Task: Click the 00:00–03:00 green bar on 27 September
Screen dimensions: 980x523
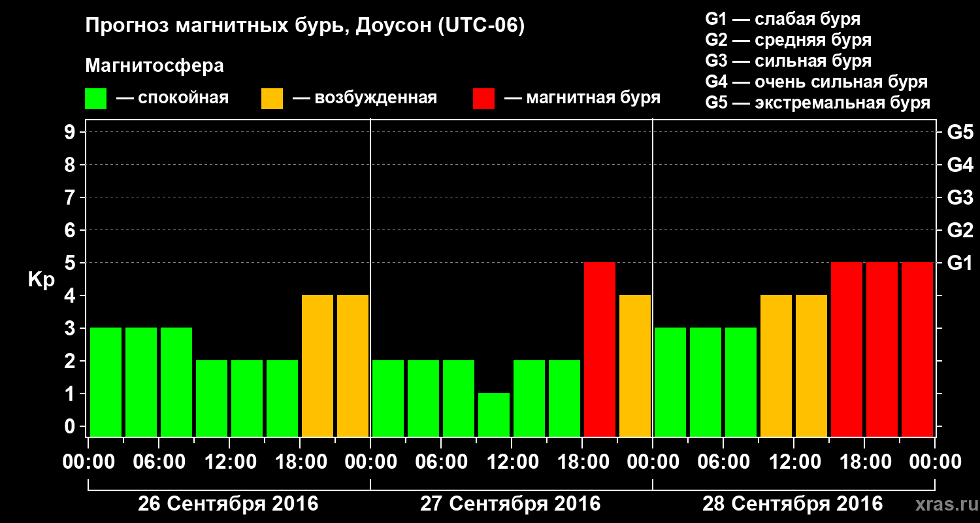Action: pos(388,398)
